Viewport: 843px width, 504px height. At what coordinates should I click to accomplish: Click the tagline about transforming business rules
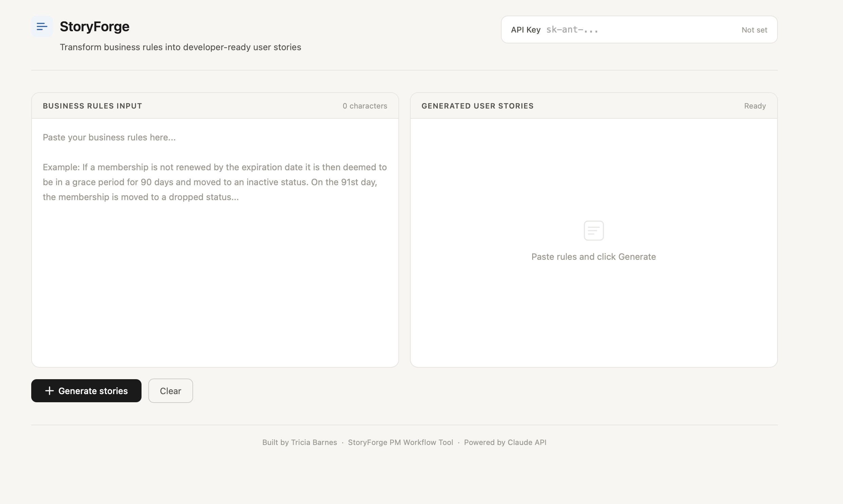181,47
